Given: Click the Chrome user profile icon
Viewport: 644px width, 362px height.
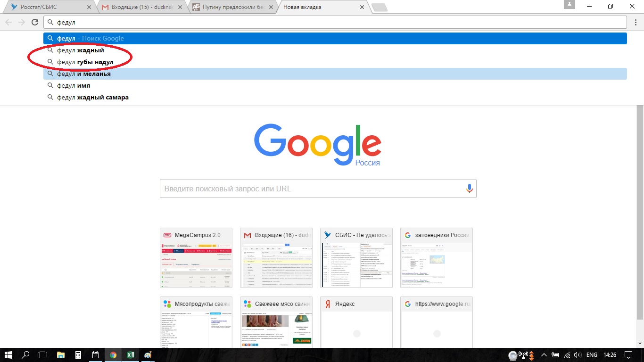Looking at the screenshot, I should pyautogui.click(x=570, y=5).
